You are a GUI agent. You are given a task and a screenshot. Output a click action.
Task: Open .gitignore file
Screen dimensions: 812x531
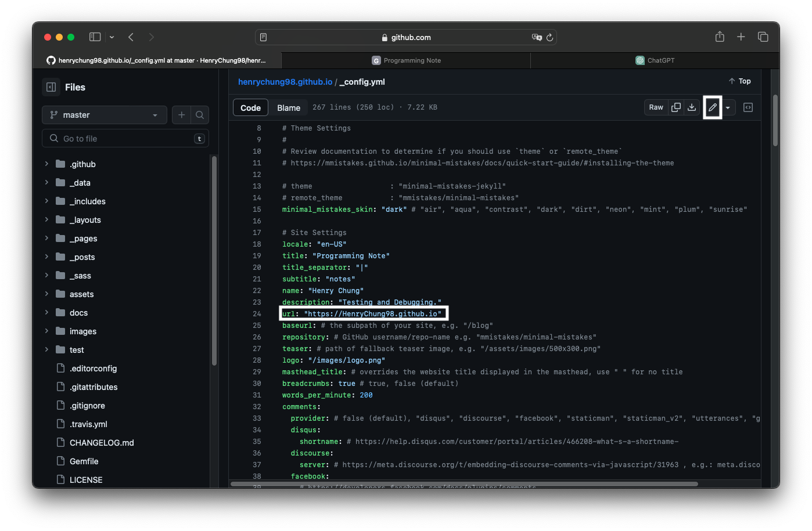pos(87,406)
